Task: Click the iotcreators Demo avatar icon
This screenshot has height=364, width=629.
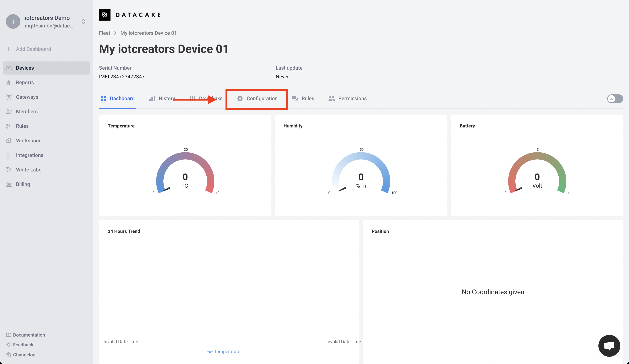Action: pos(13,21)
